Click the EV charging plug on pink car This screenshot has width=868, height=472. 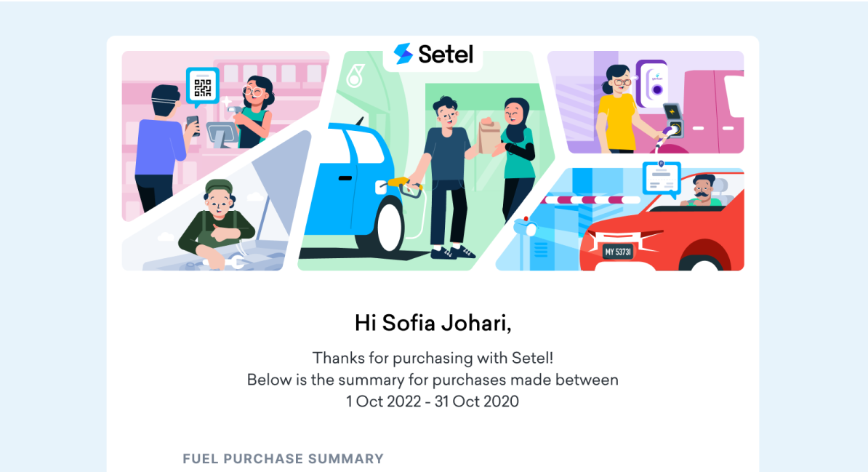coord(672,129)
